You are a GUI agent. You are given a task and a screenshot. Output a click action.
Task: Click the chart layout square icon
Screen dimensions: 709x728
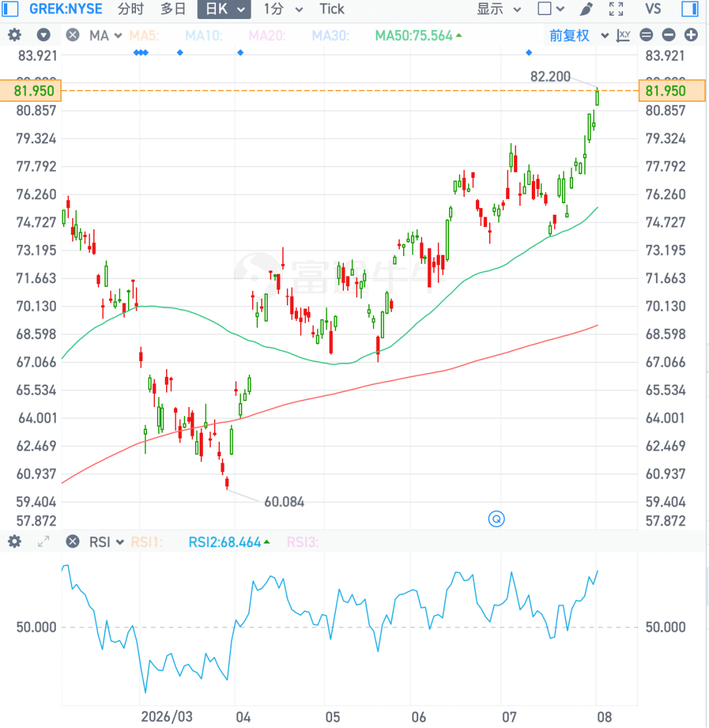[x=544, y=9]
